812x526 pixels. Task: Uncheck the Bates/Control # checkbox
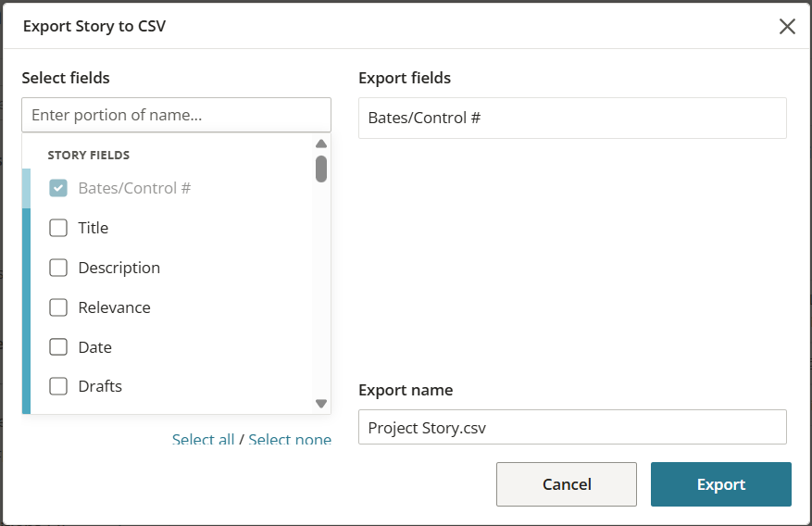coord(58,188)
